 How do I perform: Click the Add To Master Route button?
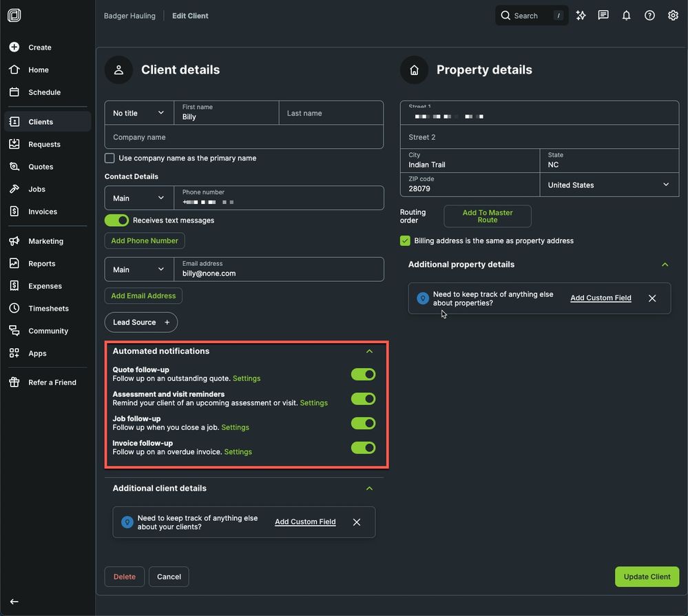pos(487,216)
